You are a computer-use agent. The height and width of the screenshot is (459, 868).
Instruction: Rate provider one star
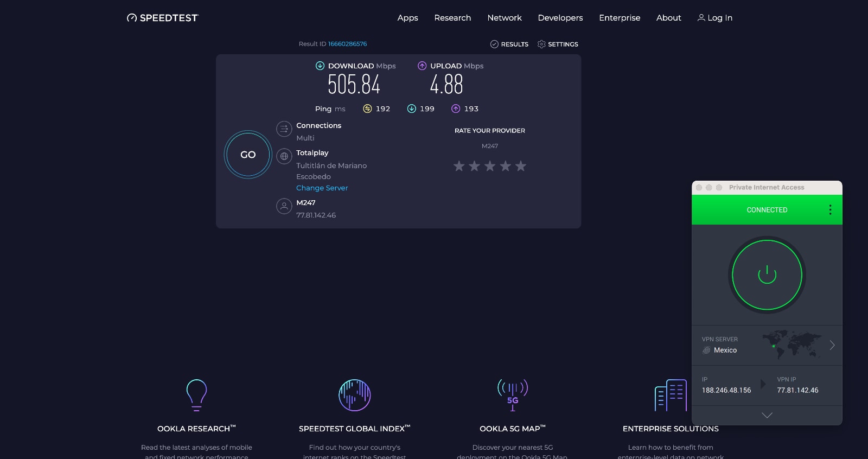[x=459, y=166]
